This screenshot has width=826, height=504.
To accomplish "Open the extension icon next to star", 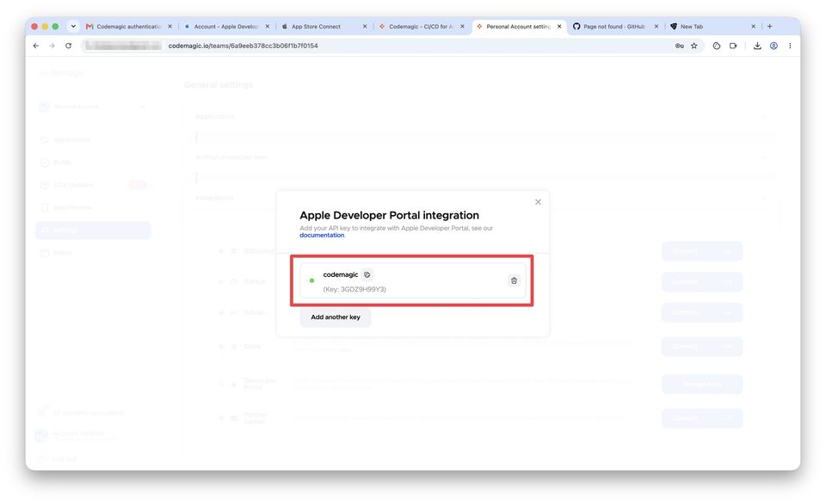I will 717,46.
